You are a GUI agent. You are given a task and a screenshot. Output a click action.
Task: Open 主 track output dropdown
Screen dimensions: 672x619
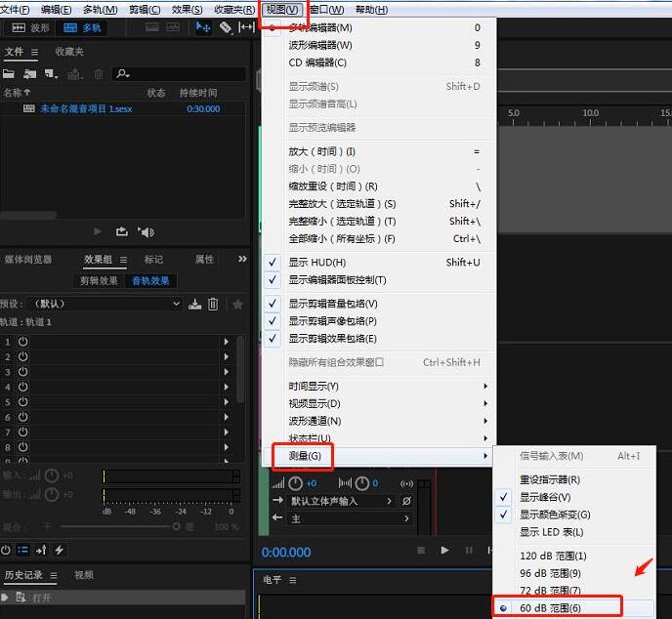point(350,518)
